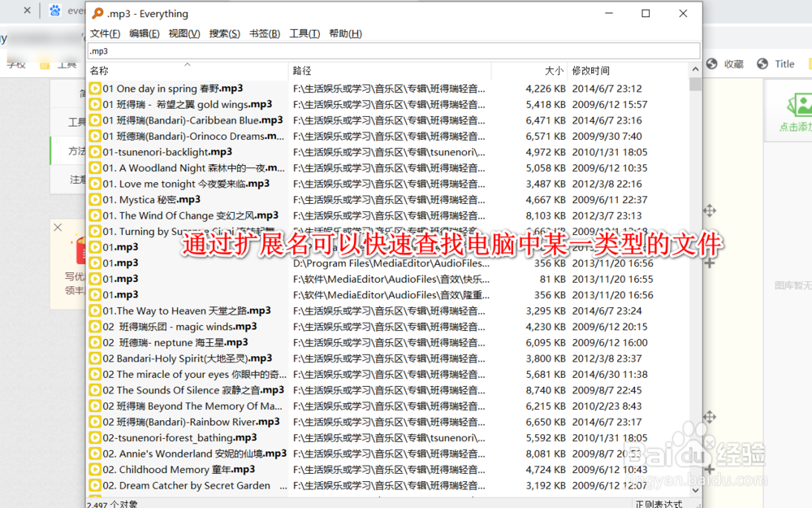Open the 文件(F) menu
812x508 pixels.
[x=105, y=33]
